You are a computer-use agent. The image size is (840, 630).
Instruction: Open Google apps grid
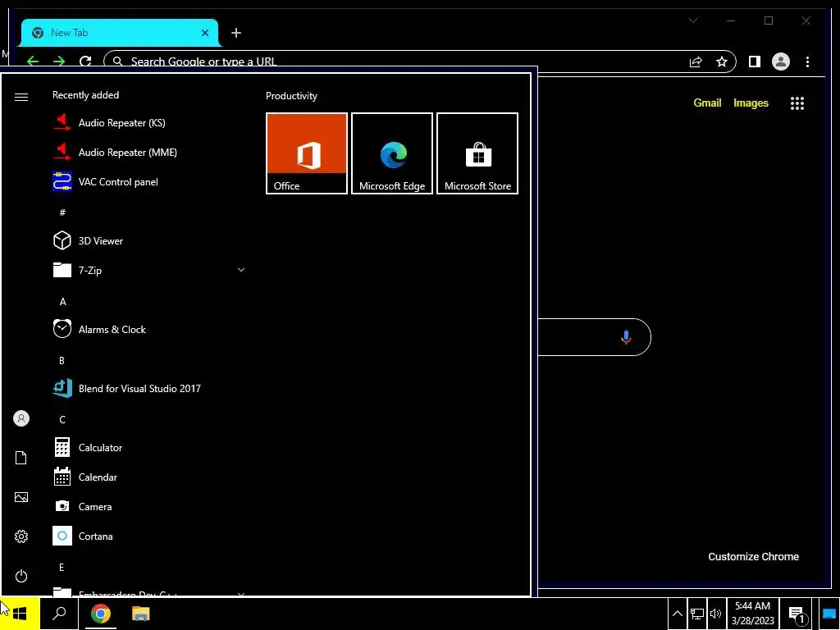click(797, 103)
